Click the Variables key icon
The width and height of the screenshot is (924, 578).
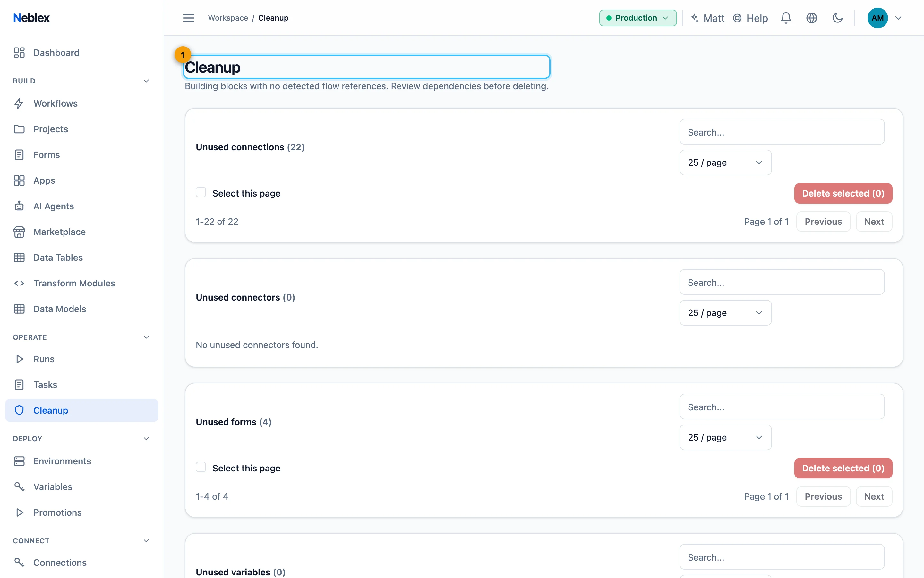(x=19, y=487)
